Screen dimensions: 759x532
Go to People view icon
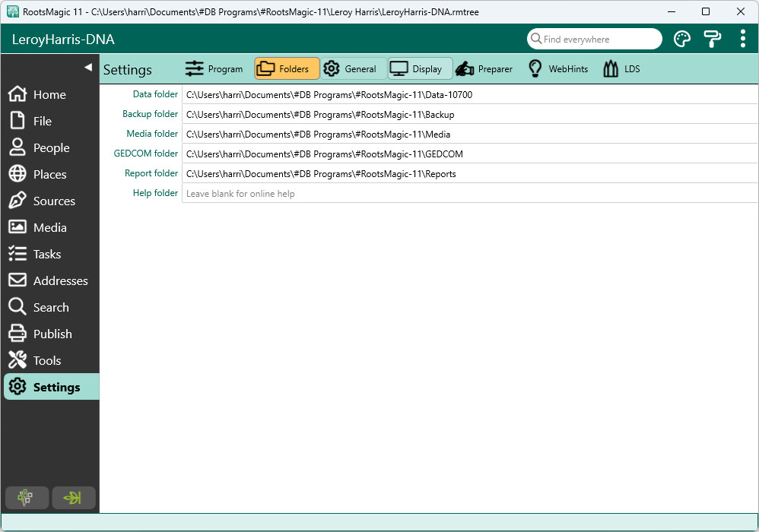(17, 147)
